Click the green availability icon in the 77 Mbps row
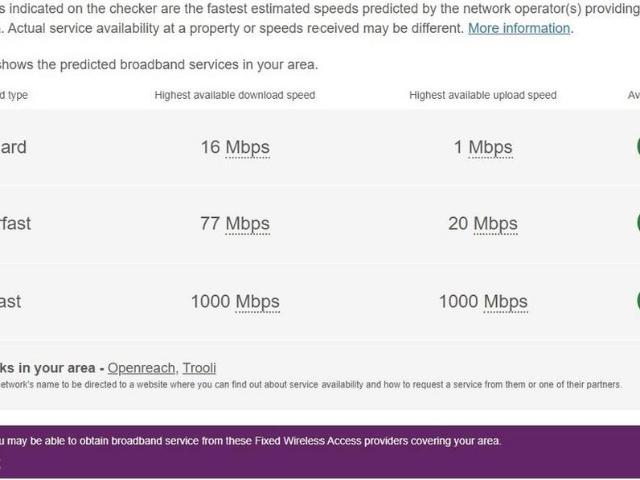Screen dimensions: 640x480 pos(637,223)
